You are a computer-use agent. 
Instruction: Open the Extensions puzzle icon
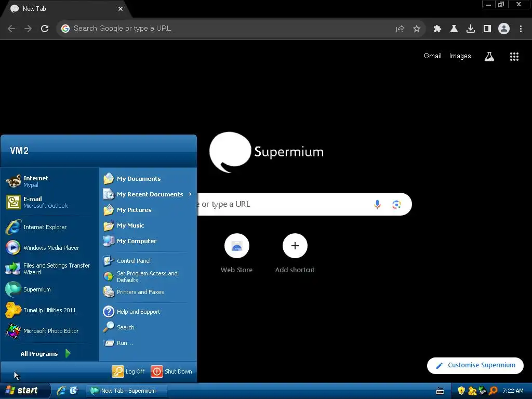(437, 29)
